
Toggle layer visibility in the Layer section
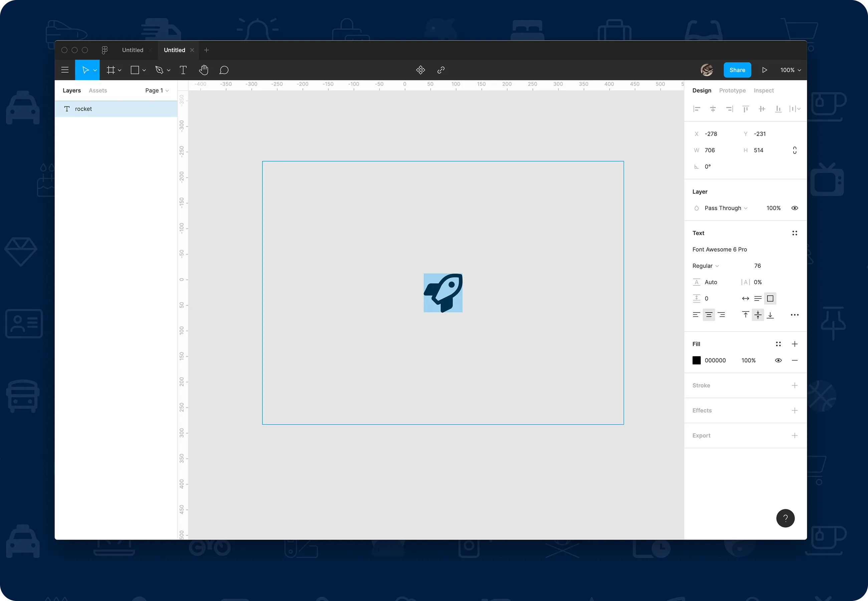coord(795,207)
